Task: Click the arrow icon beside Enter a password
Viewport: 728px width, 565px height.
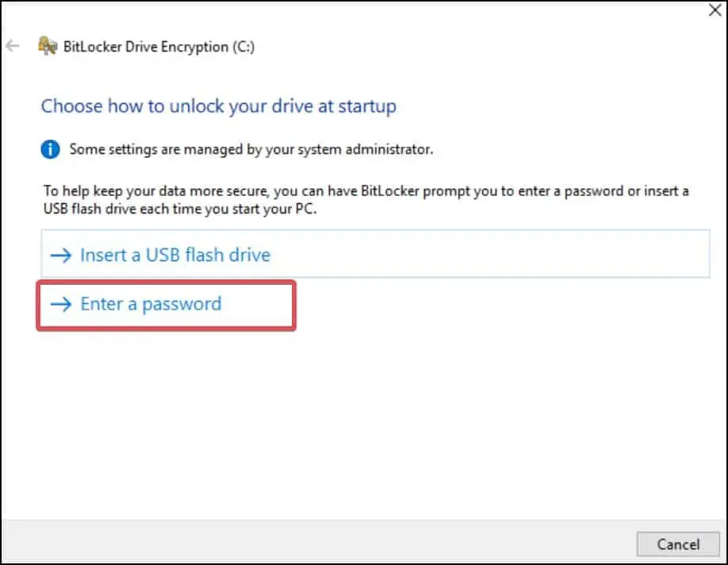Action: [x=61, y=305]
